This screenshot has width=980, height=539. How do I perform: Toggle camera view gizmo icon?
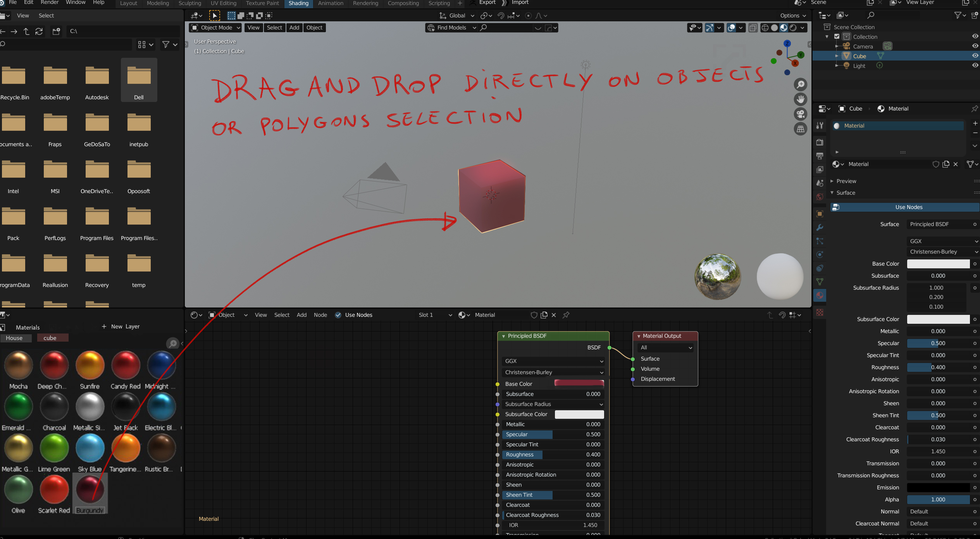point(800,114)
